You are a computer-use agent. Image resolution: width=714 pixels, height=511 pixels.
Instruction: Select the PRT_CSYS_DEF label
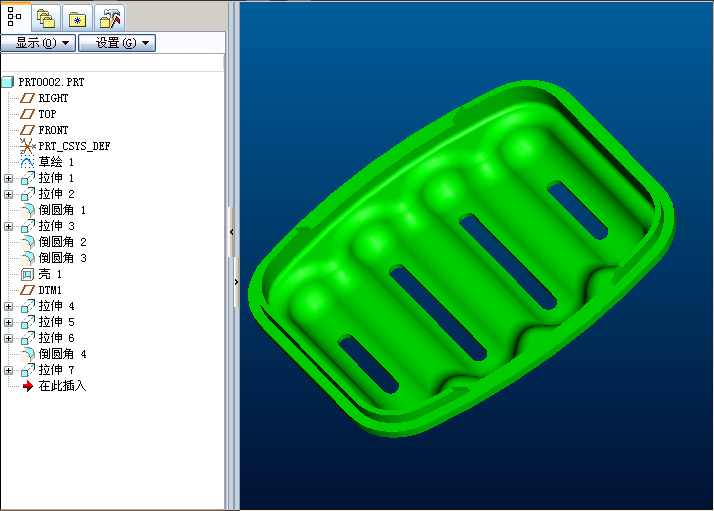[74, 146]
